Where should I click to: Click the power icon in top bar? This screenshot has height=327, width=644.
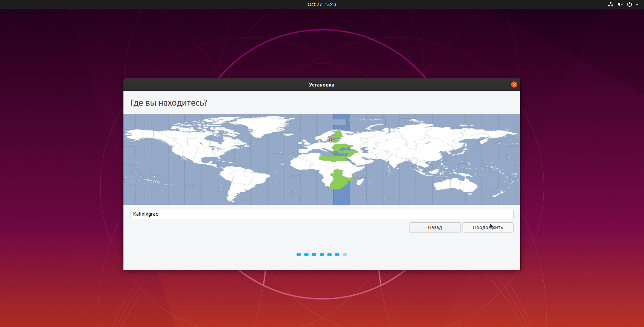point(630,4)
